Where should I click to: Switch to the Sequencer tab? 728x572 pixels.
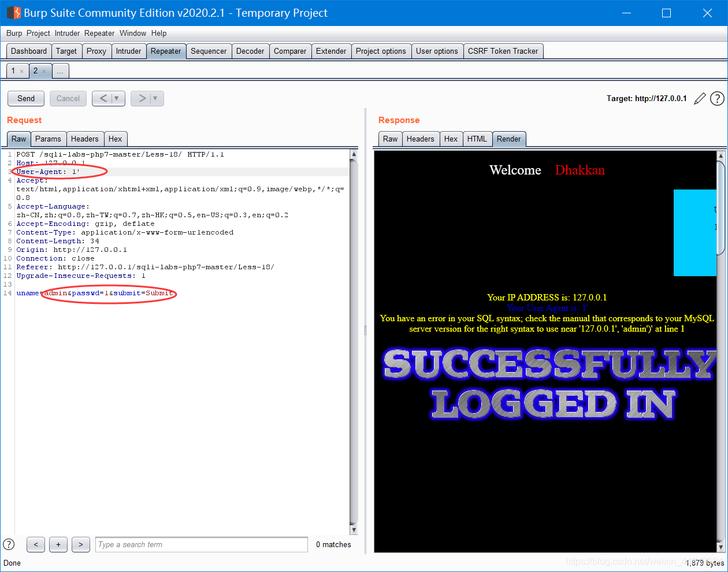tap(209, 51)
